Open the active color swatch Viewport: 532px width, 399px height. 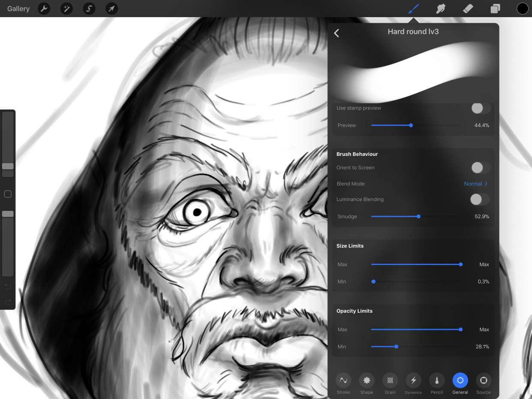point(522,9)
